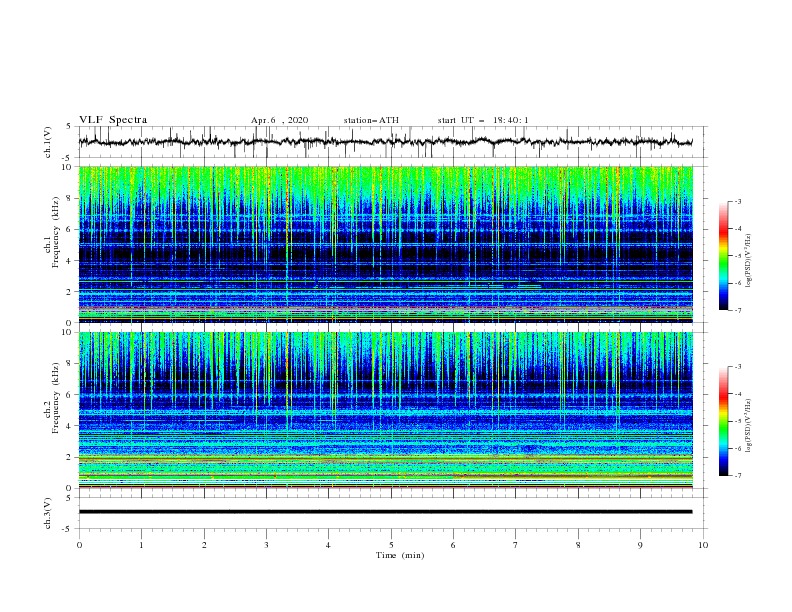Click the "5" tick on the time axis

391,545
